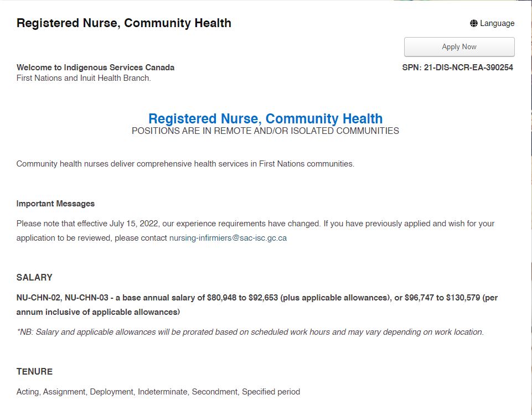The height and width of the screenshot is (415, 532).
Task: Click the First Nations and Inuit Health Branch text
Action: (x=84, y=78)
